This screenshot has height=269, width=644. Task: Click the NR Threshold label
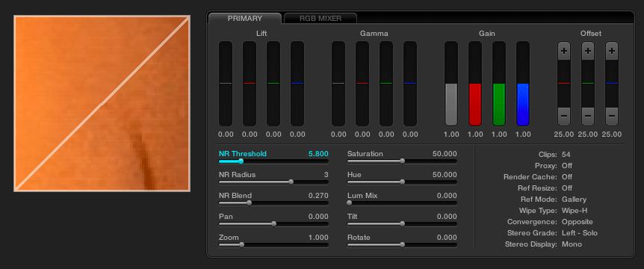click(243, 154)
